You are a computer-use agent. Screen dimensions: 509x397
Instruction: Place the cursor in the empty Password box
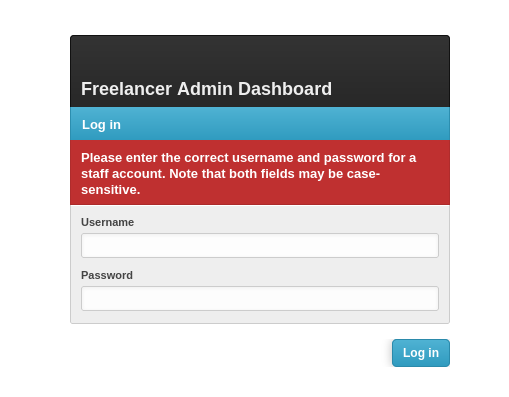(260, 298)
